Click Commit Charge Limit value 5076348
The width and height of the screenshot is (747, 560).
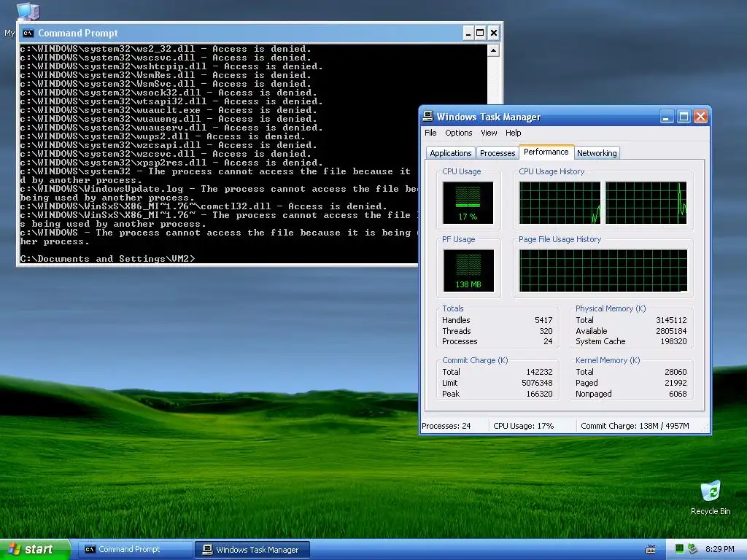pyautogui.click(x=537, y=383)
